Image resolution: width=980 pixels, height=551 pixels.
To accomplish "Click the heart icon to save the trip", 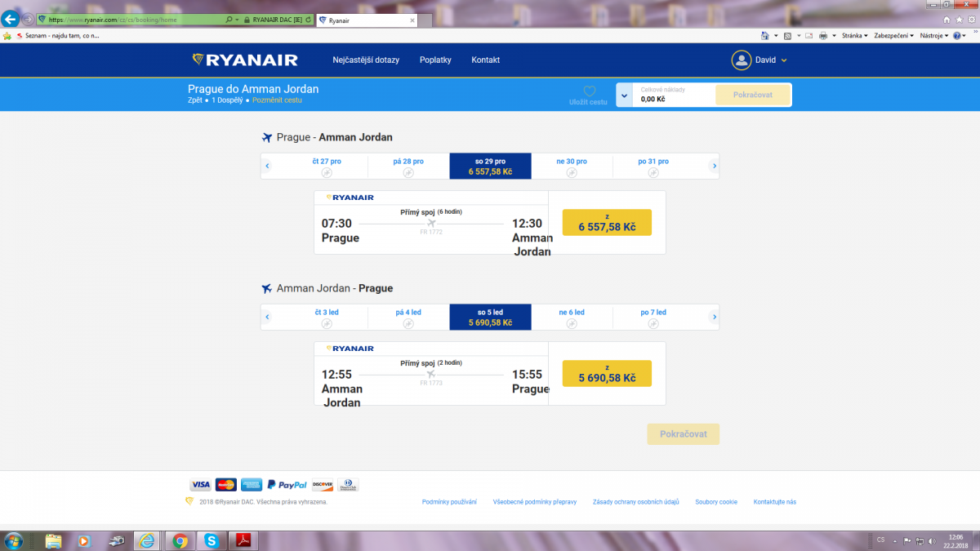I will tap(589, 91).
